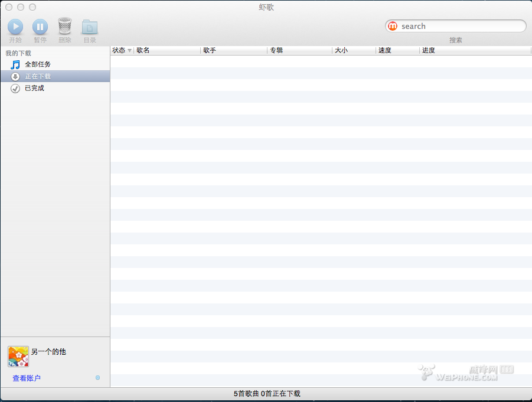
Task: Open the 查看账户 account link
Action: [25, 378]
